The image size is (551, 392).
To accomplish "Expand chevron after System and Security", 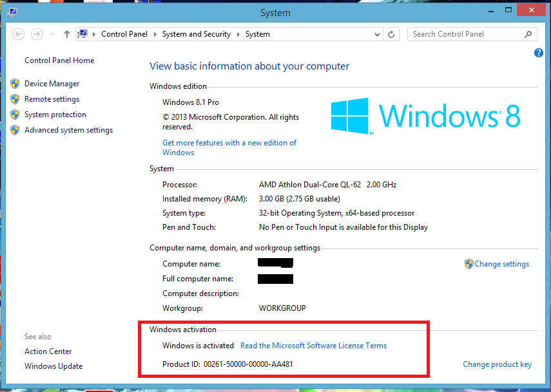I will (238, 34).
